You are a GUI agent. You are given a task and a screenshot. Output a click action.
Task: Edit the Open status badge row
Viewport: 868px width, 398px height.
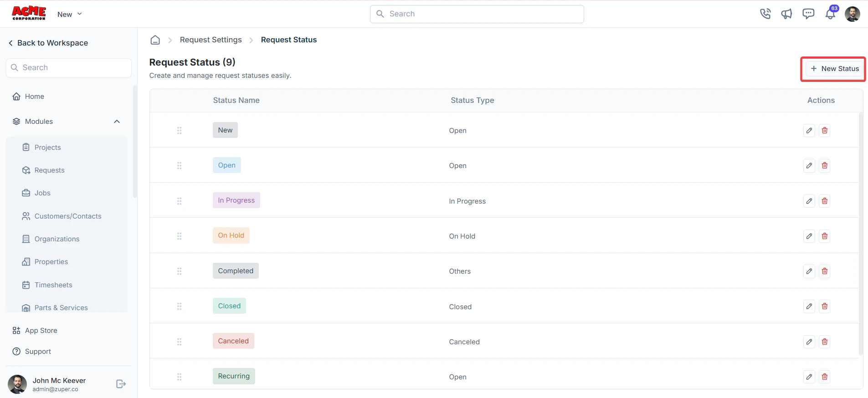pos(809,166)
